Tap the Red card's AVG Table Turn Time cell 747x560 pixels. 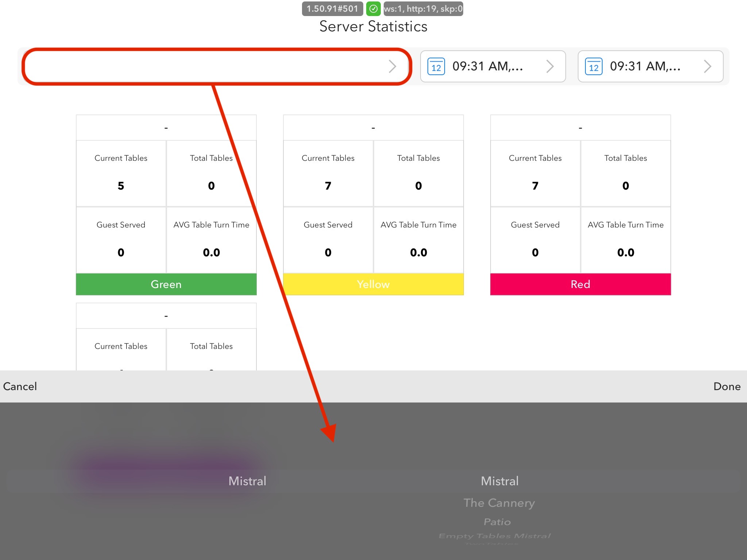coord(626,240)
